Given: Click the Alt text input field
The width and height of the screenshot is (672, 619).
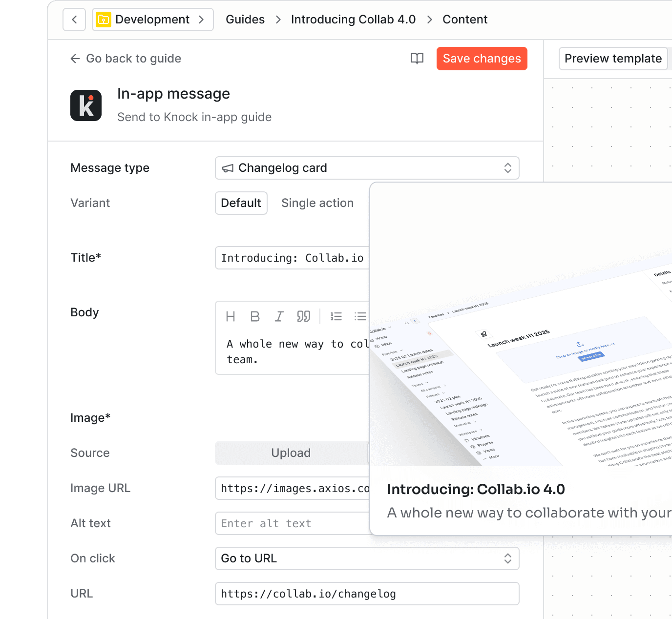Looking at the screenshot, I should 292,523.
